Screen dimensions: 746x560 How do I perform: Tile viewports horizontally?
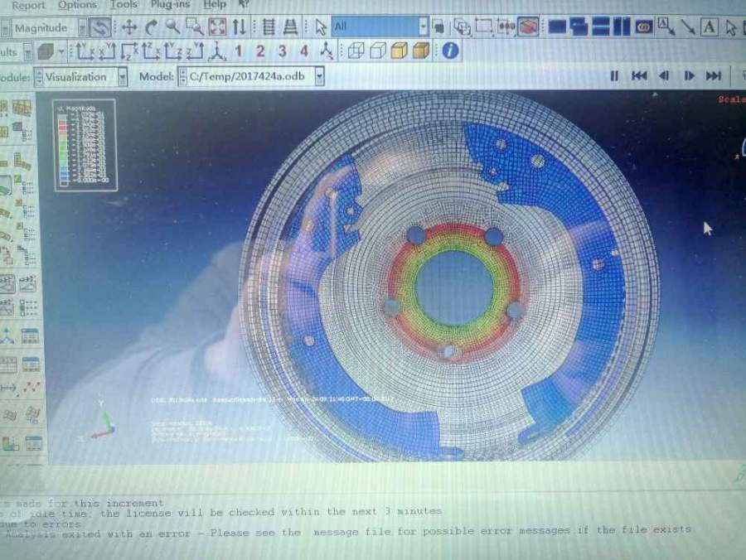point(600,27)
